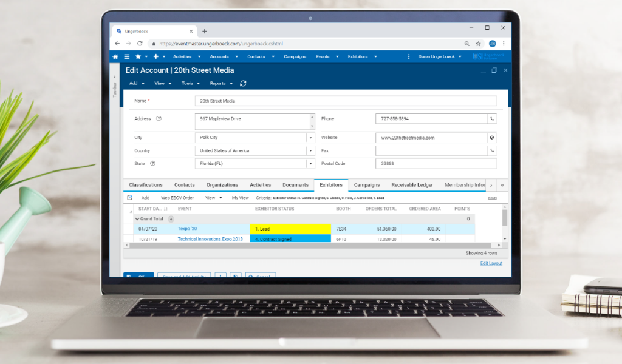Expand the Taskbar side panel arrow
The height and width of the screenshot is (364, 622).
[x=115, y=76]
